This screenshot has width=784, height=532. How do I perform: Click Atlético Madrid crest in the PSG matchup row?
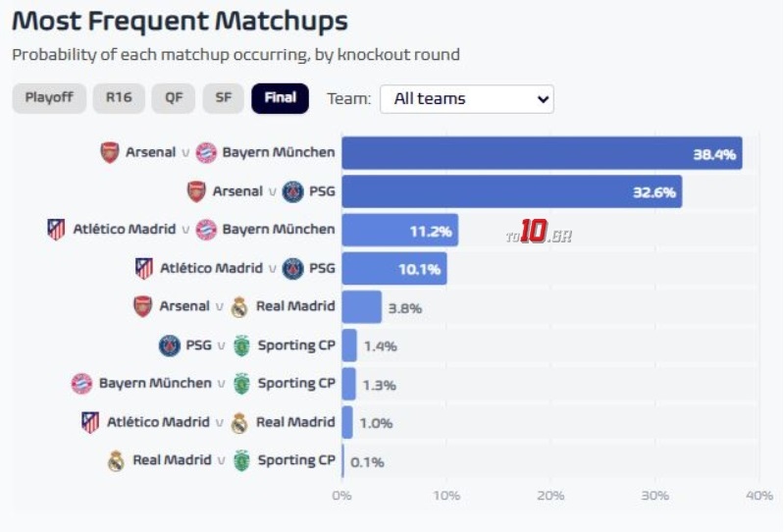(144, 268)
